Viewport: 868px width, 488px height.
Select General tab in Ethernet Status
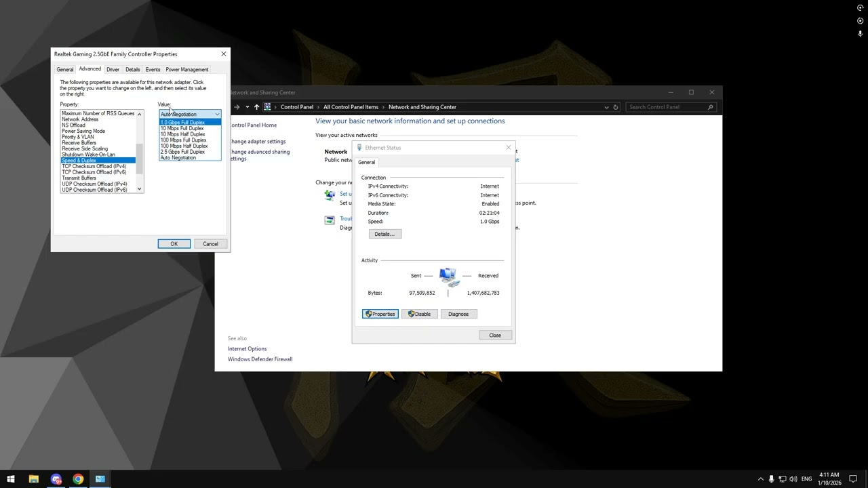366,162
